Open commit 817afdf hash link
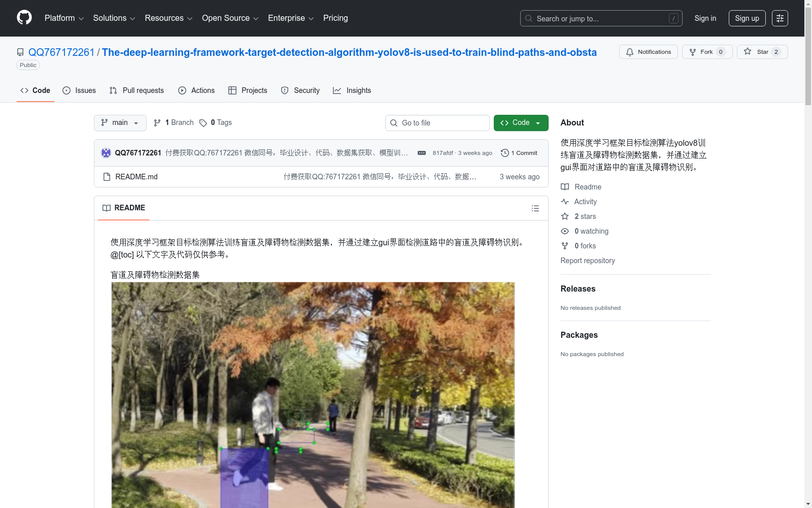This screenshot has height=508, width=812. coord(443,153)
